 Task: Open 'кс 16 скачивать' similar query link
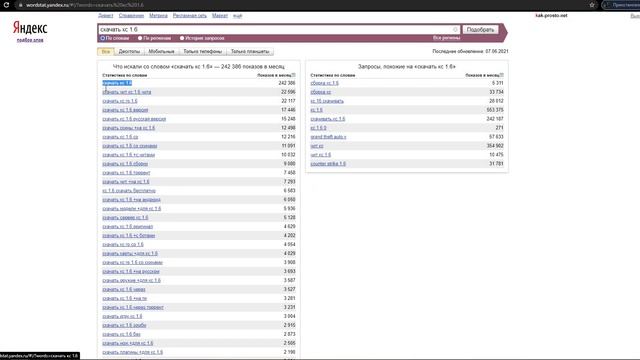pos(327,101)
